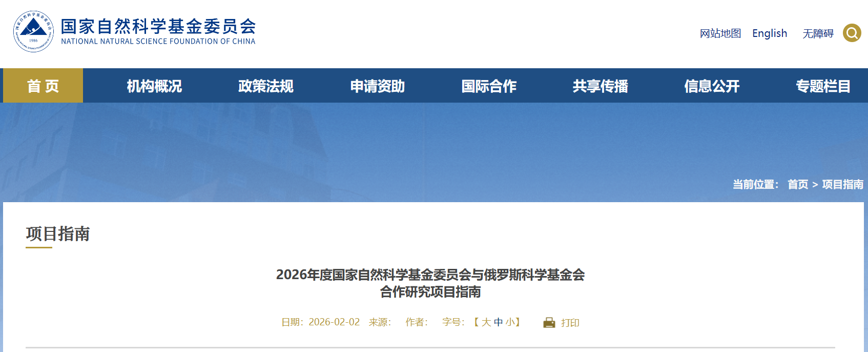Go to 申请资助 in the navigation bar
Screen dimensions: 868x352
377,86
